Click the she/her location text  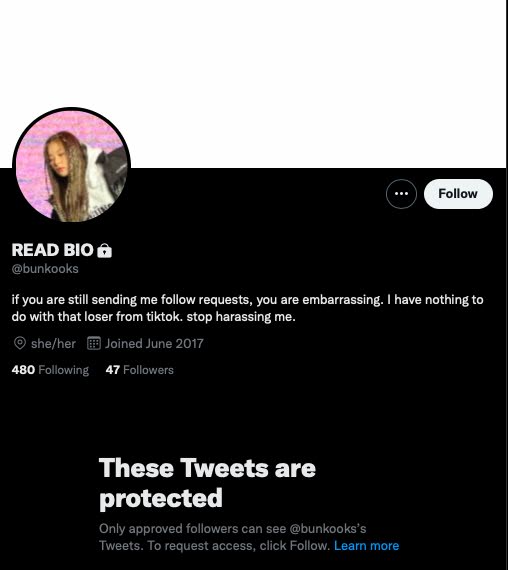tap(53, 344)
